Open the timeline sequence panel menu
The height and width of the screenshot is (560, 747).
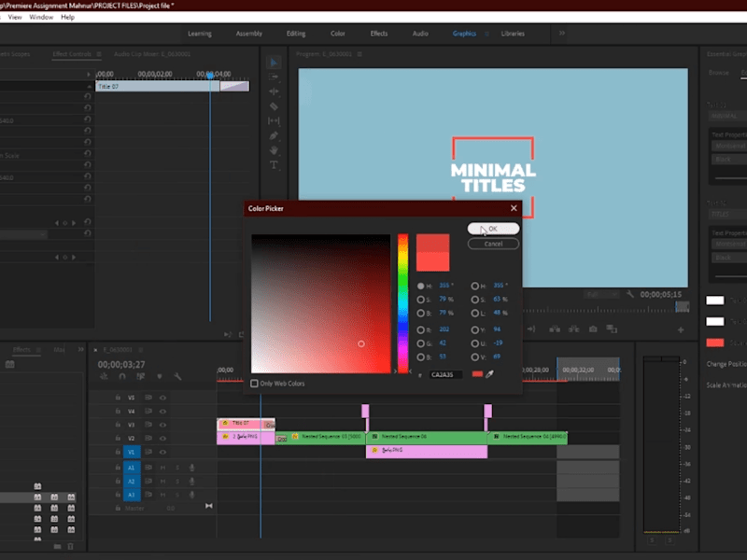pos(141,349)
